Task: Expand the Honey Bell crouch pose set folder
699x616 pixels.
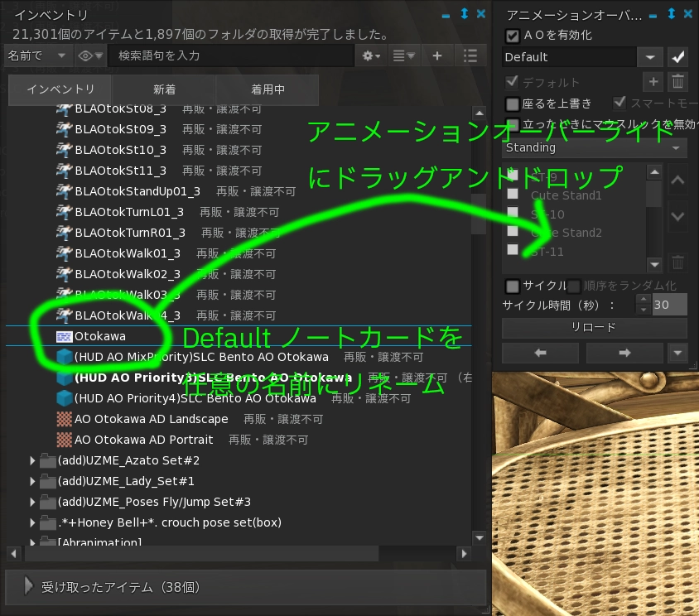Action: click(x=32, y=522)
